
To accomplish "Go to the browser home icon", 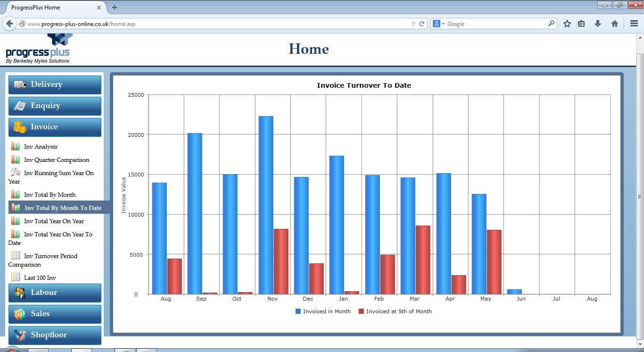I will [x=615, y=24].
